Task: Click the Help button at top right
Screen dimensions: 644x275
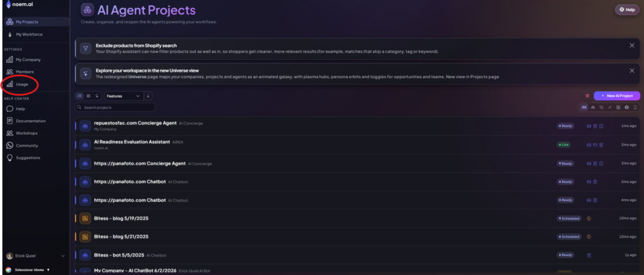Action: coord(627,9)
